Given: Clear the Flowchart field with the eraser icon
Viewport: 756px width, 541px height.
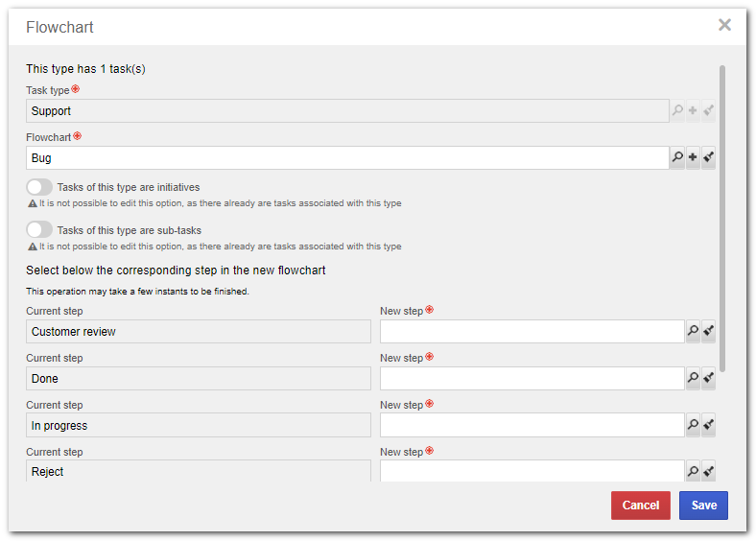Looking at the screenshot, I should point(708,157).
